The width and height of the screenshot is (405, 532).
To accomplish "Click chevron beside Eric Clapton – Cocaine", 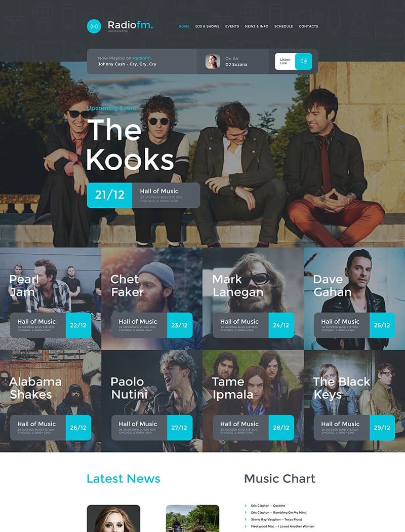I will 246,506.
